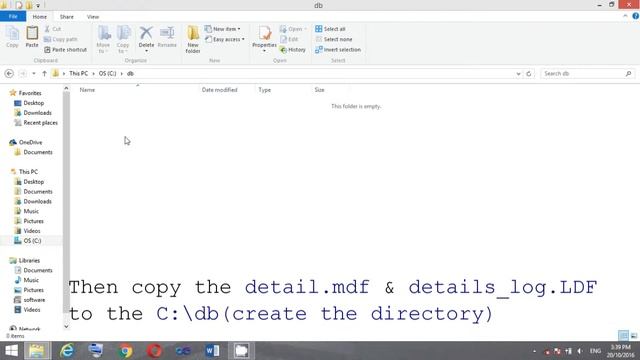Open the Easy access dropdown
The image size is (640, 360).
pos(225,39)
